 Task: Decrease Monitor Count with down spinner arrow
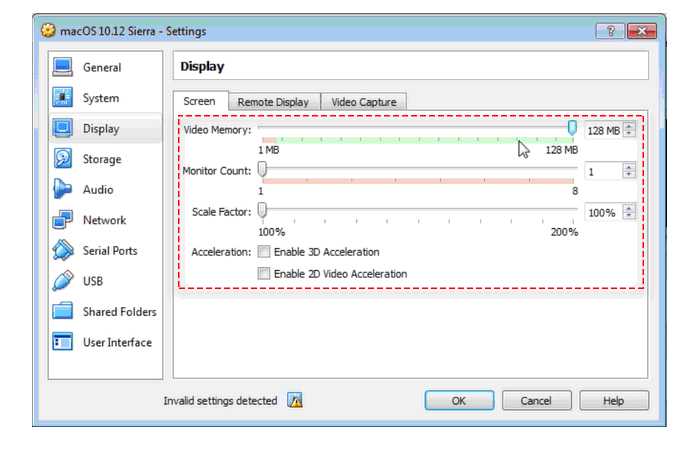pos(629,174)
